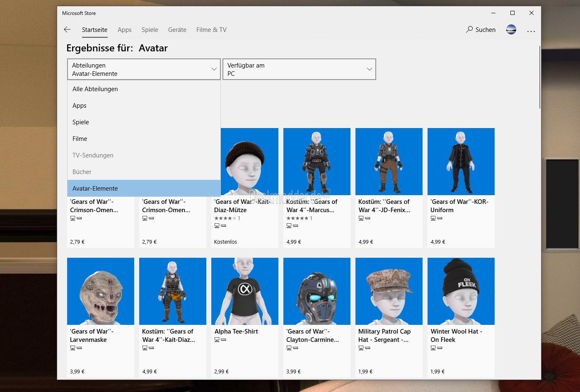Open the Filme & TV tab

click(211, 30)
